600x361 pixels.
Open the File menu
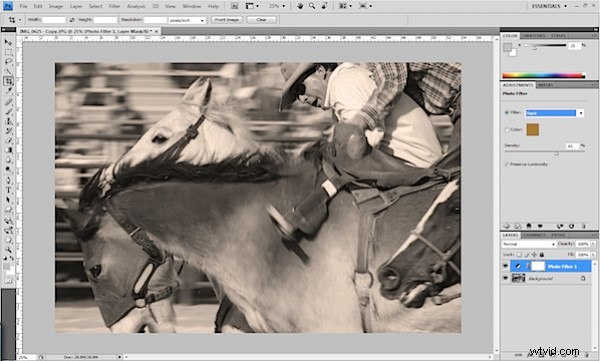click(23, 6)
